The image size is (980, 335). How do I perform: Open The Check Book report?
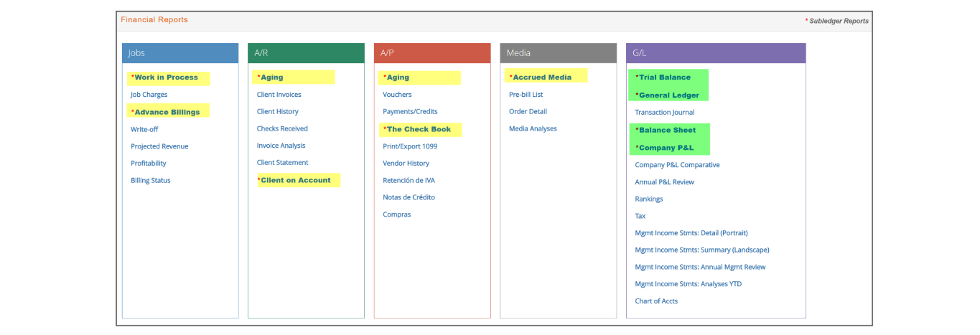click(x=419, y=130)
